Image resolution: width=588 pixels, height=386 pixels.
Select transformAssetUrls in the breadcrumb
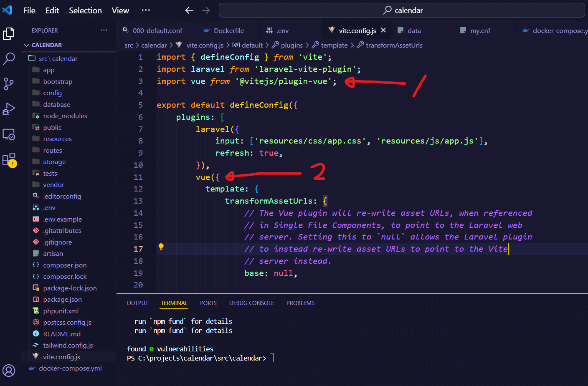point(394,45)
